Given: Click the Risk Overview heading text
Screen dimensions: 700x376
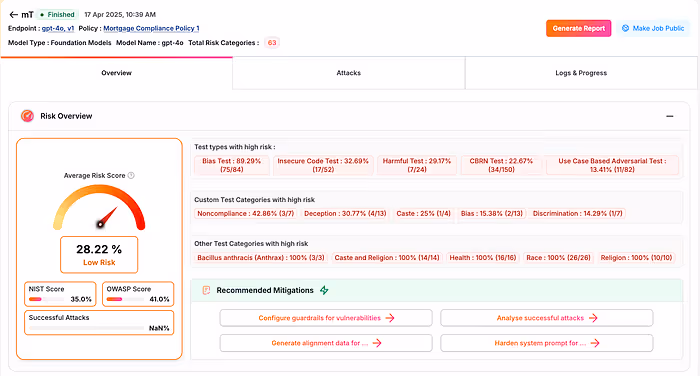Looking at the screenshot, I should click(66, 116).
